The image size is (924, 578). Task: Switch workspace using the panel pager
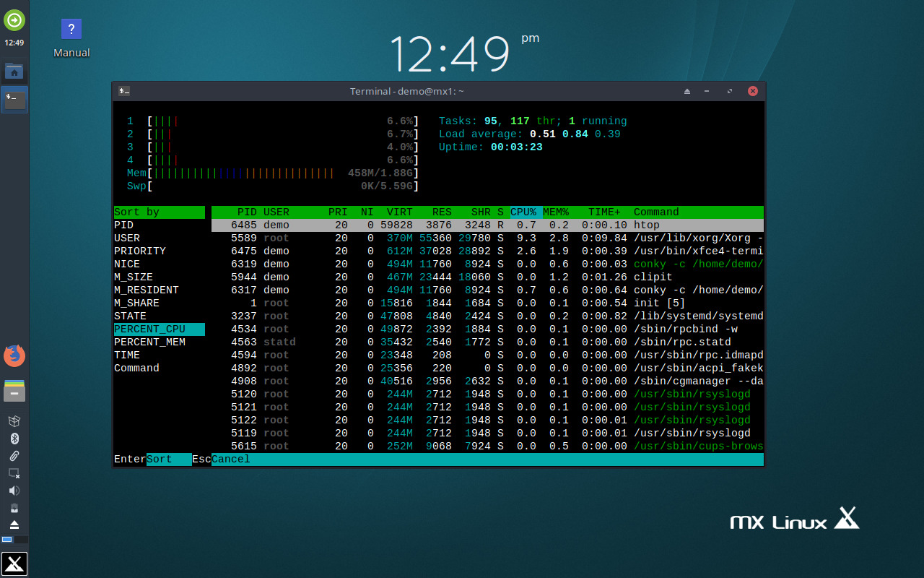pos(14,540)
